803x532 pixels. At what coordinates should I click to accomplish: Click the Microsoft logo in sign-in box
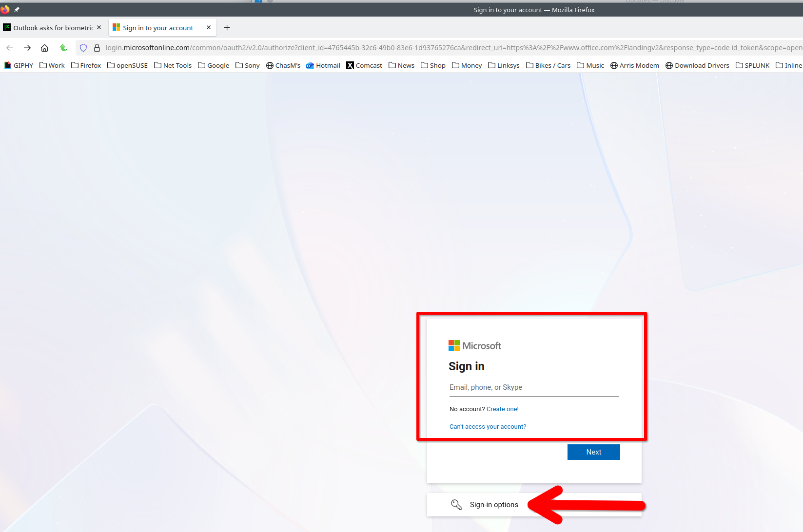(475, 346)
